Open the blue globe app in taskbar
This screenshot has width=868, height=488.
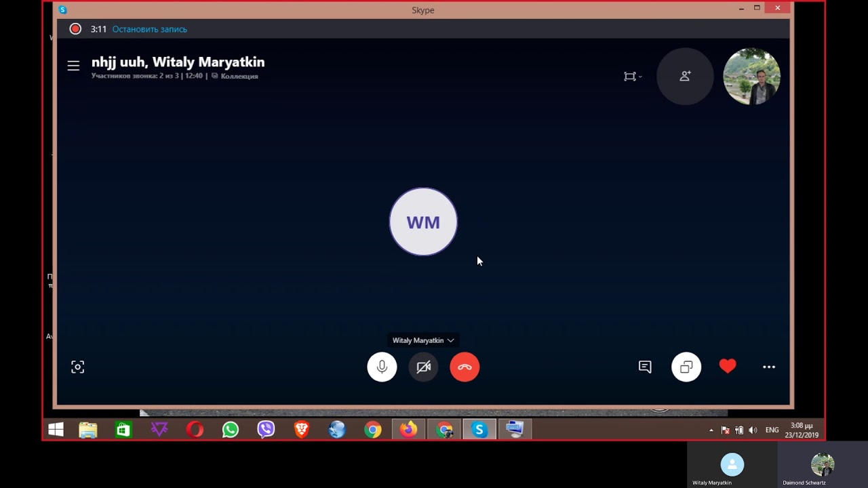click(337, 430)
